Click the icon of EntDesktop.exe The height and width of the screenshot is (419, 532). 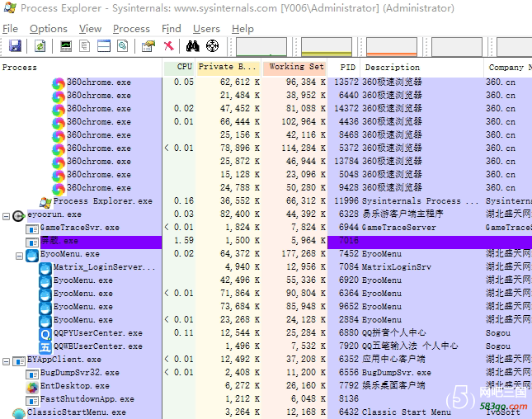32,387
